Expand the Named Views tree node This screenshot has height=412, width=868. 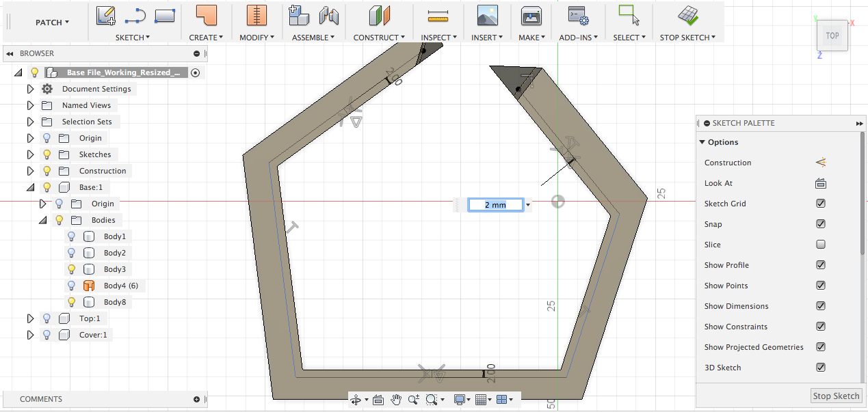click(30, 105)
